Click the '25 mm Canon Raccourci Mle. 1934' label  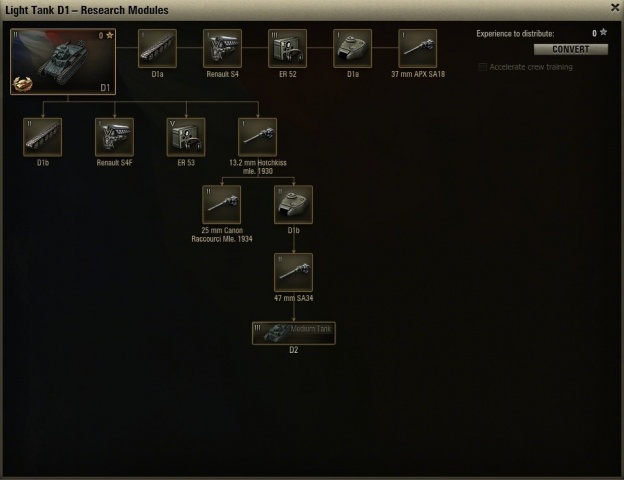222,235
